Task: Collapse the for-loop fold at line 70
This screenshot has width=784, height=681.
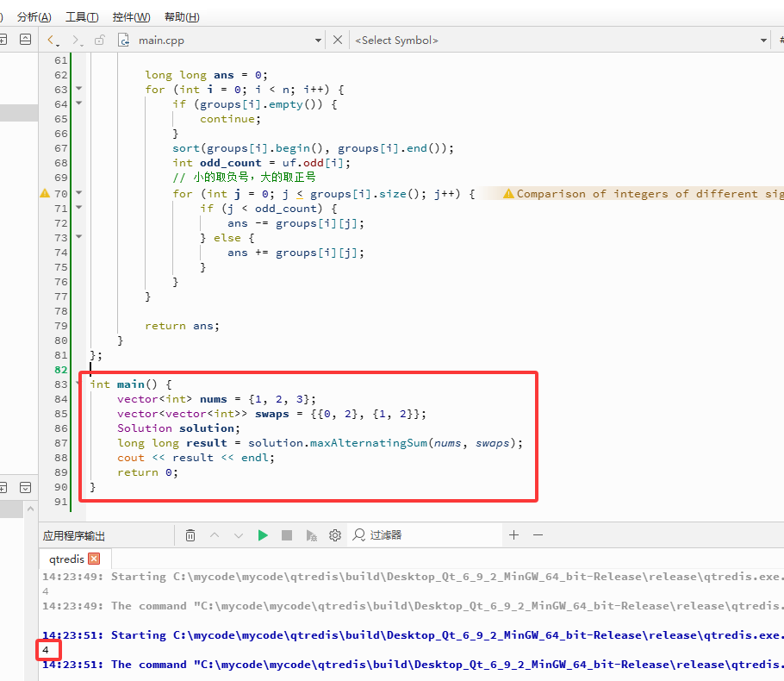Action: tap(79, 192)
